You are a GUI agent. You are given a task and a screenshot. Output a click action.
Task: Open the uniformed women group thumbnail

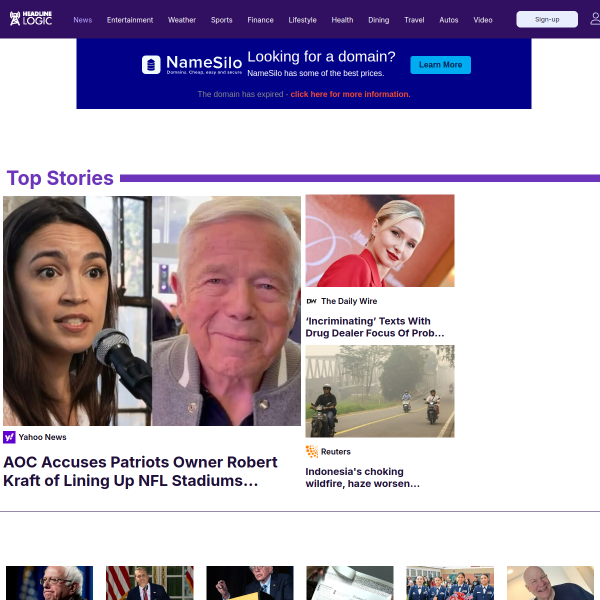click(450, 583)
